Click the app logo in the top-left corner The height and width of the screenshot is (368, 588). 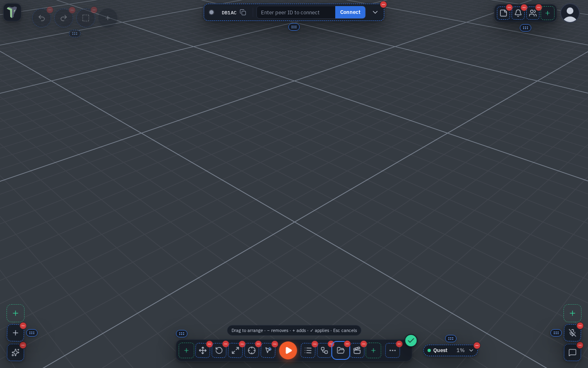[12, 12]
